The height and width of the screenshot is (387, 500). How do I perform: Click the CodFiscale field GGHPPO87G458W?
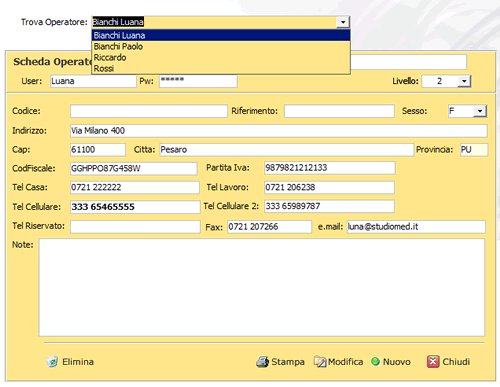click(x=134, y=168)
